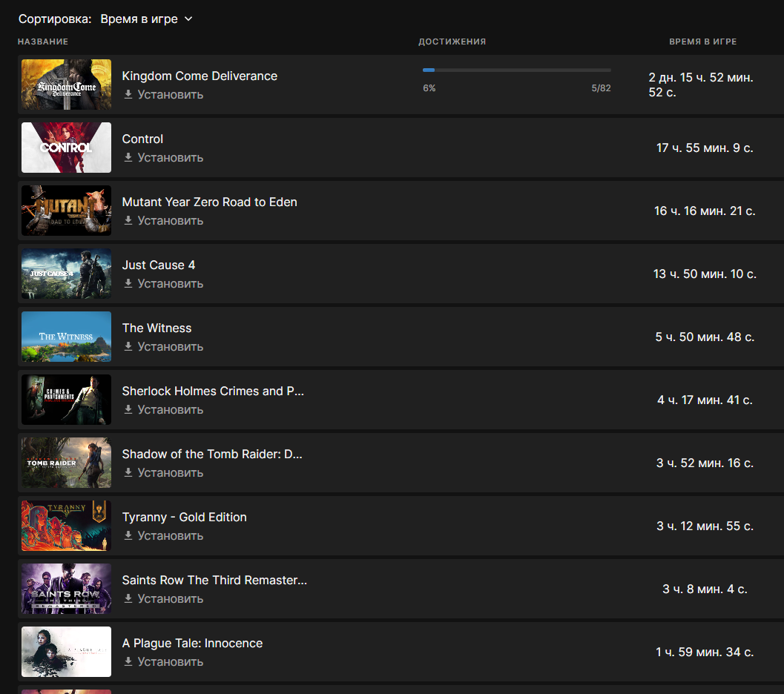
Task: Click the title 'Kingdom Come Deliverance'
Action: (x=200, y=76)
